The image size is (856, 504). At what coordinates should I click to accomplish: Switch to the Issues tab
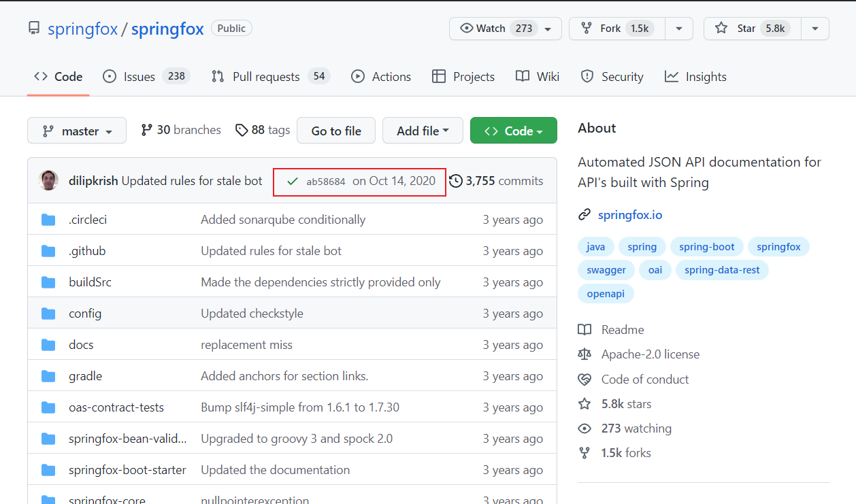(x=146, y=77)
